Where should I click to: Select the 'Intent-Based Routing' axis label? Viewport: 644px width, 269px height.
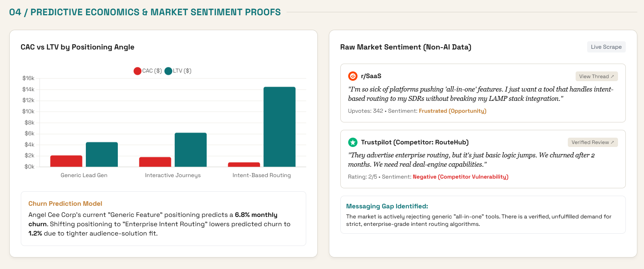tap(262, 175)
